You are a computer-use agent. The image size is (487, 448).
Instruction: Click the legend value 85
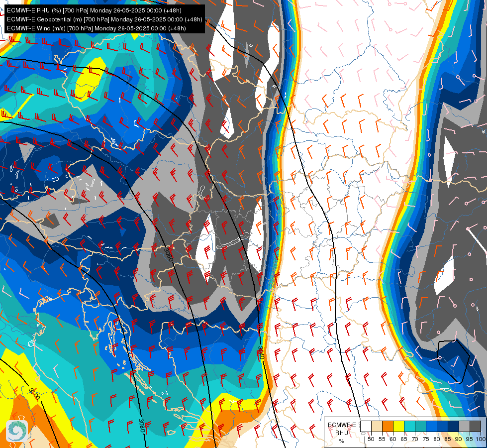448,439
